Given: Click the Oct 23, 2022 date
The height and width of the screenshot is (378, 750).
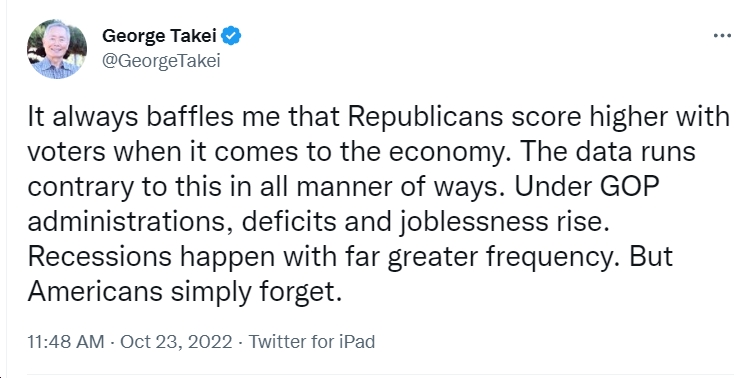Looking at the screenshot, I should [176, 342].
